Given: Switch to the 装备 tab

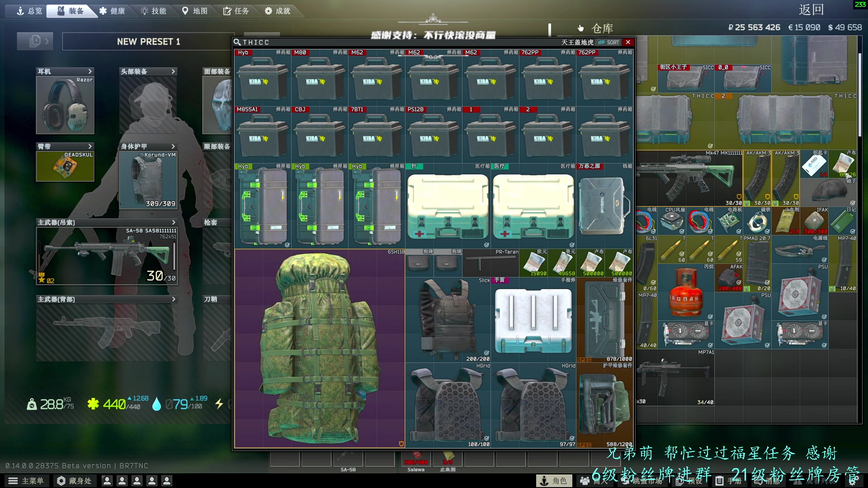Looking at the screenshot, I should click(71, 11).
